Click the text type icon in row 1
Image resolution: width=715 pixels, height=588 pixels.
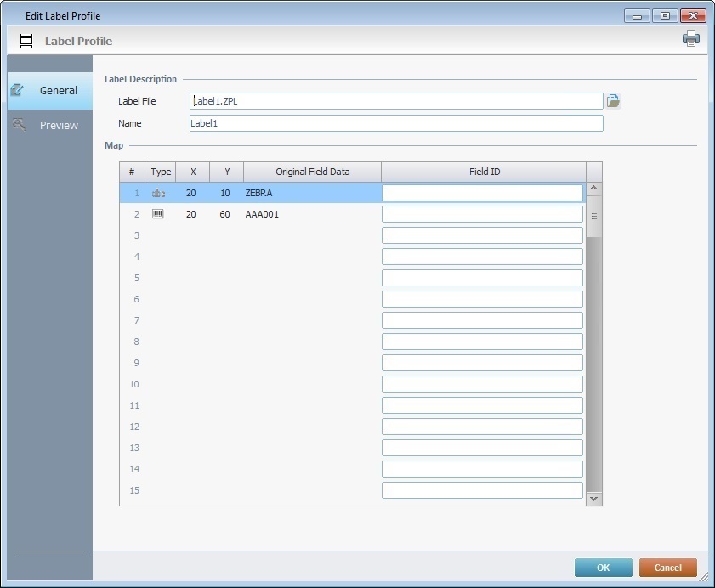(159, 194)
